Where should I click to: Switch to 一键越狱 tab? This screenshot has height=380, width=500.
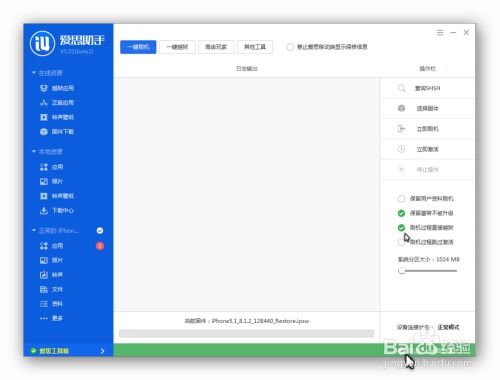177,47
